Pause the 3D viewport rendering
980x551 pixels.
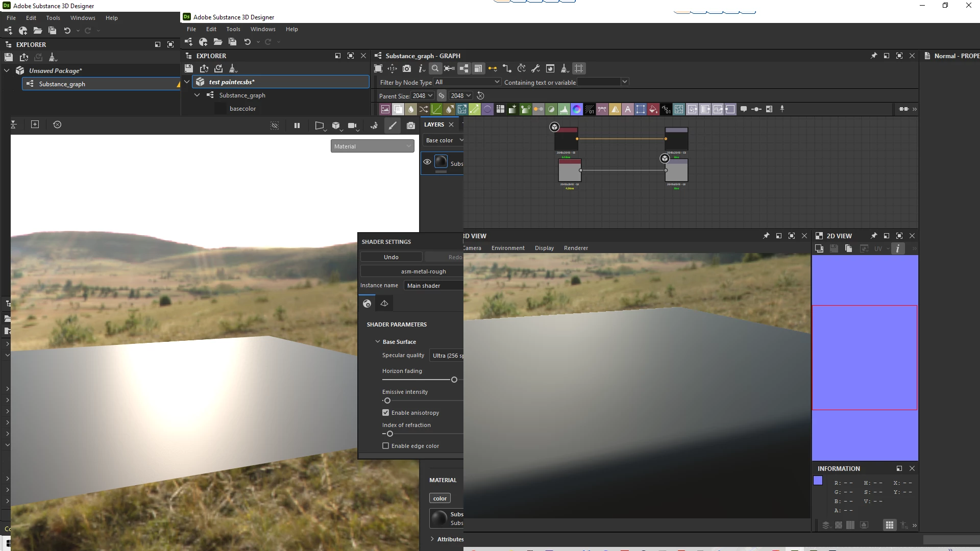[x=297, y=126]
